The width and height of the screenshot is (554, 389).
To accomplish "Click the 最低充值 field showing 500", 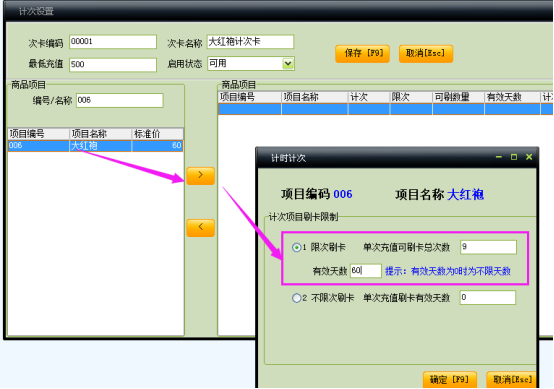I will pos(113,65).
